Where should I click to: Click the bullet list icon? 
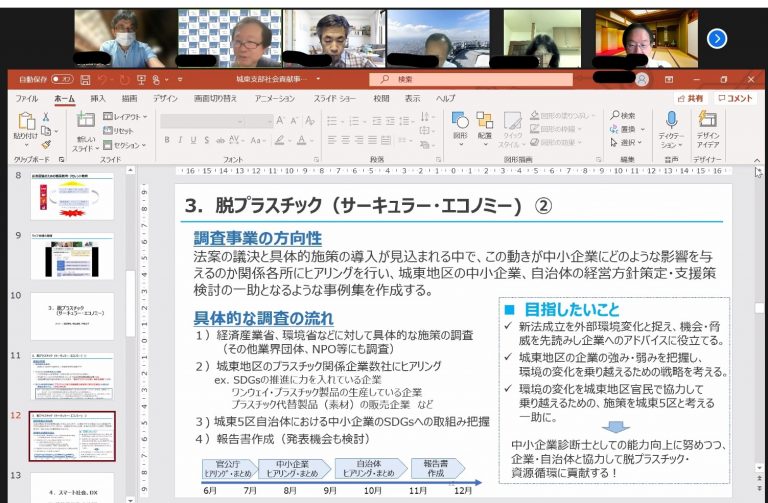click(332, 121)
